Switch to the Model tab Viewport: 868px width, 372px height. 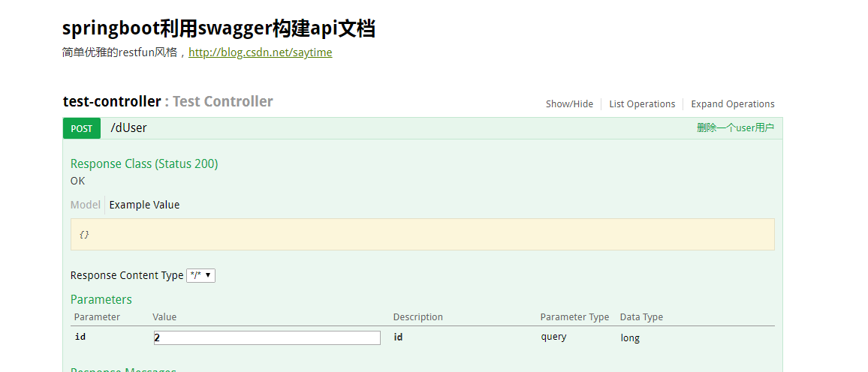click(x=85, y=205)
